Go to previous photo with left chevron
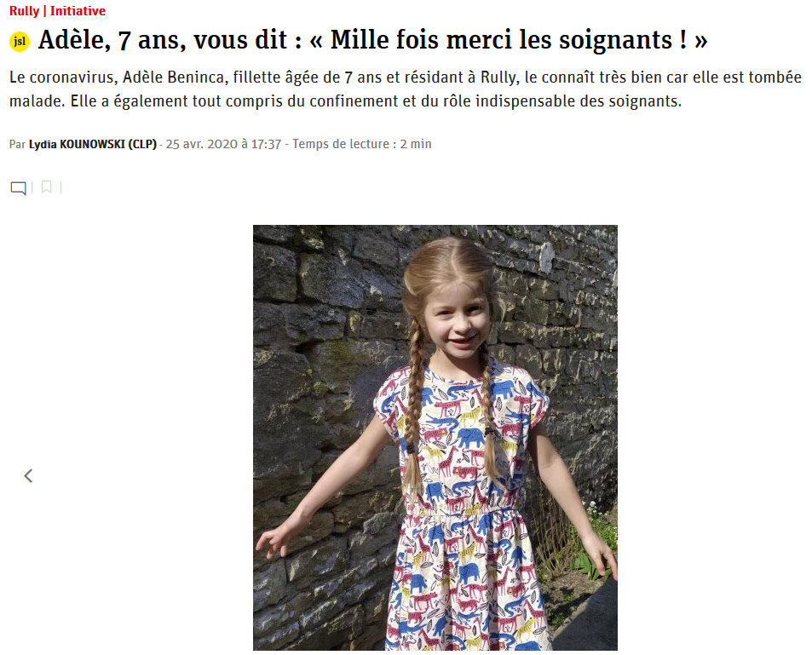Screen dimensions: 812x655 pos(28,476)
